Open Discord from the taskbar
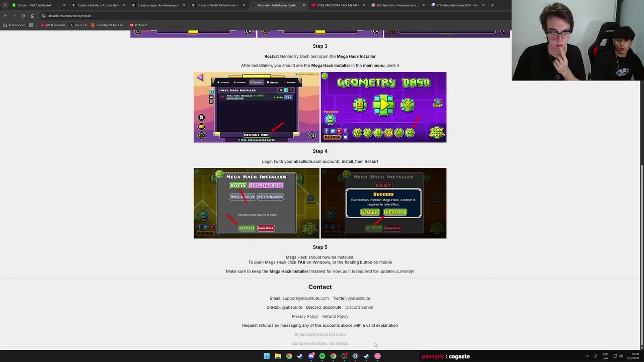Image resolution: width=644 pixels, height=362 pixels. [x=311, y=356]
